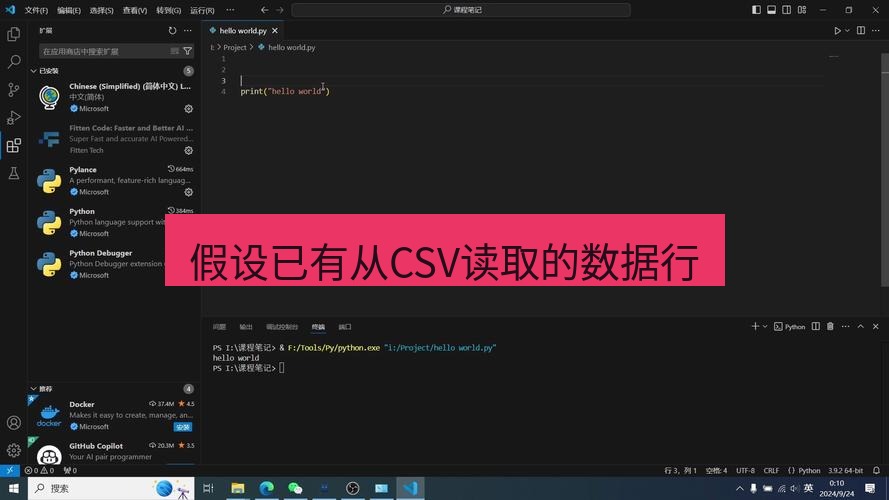
Task: Open the extensions panel more actions menu
Action: [188, 31]
